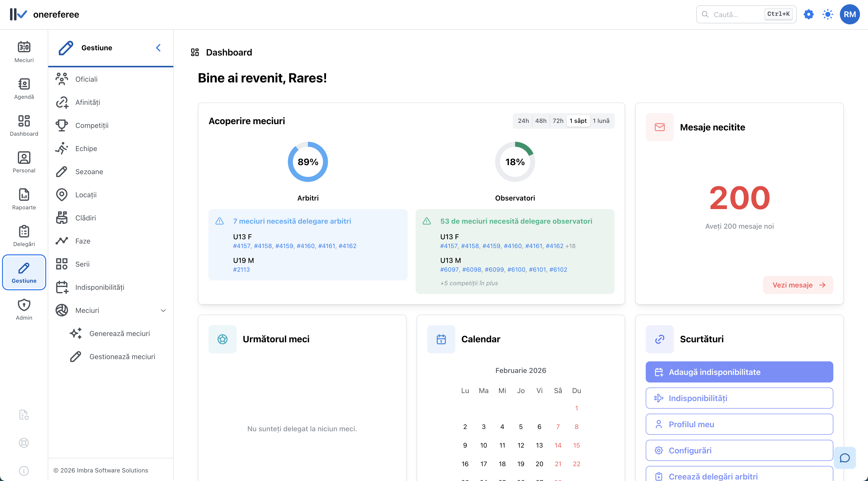Go to the Dashboard via its sidebar icon
Image resolution: width=868 pixels, height=481 pixels.
(24, 125)
